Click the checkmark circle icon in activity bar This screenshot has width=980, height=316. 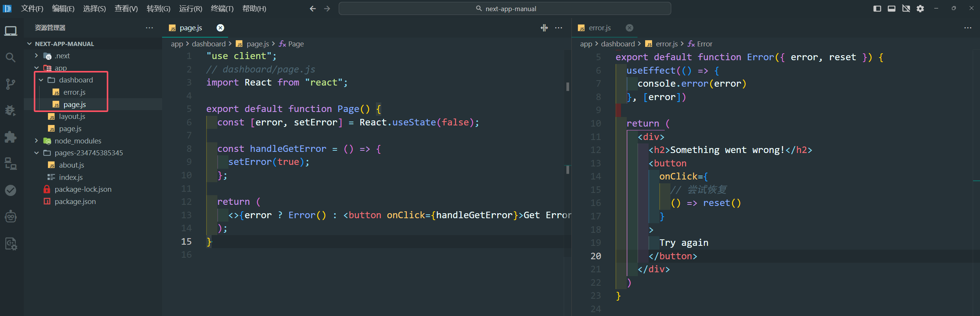click(11, 190)
